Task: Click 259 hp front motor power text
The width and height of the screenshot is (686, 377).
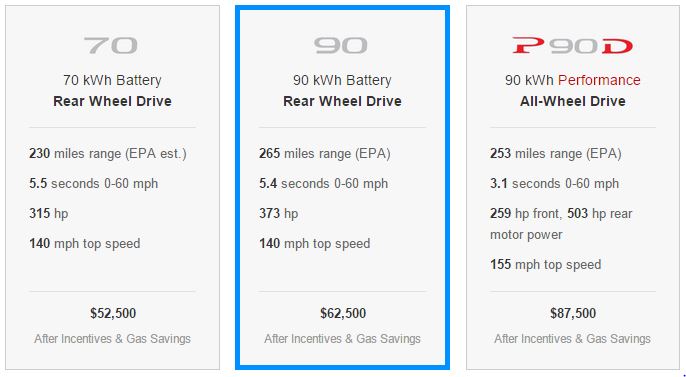Action: coord(525,213)
